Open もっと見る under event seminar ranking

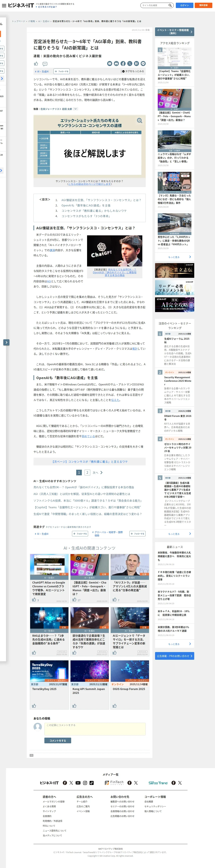[x=174, y=534]
